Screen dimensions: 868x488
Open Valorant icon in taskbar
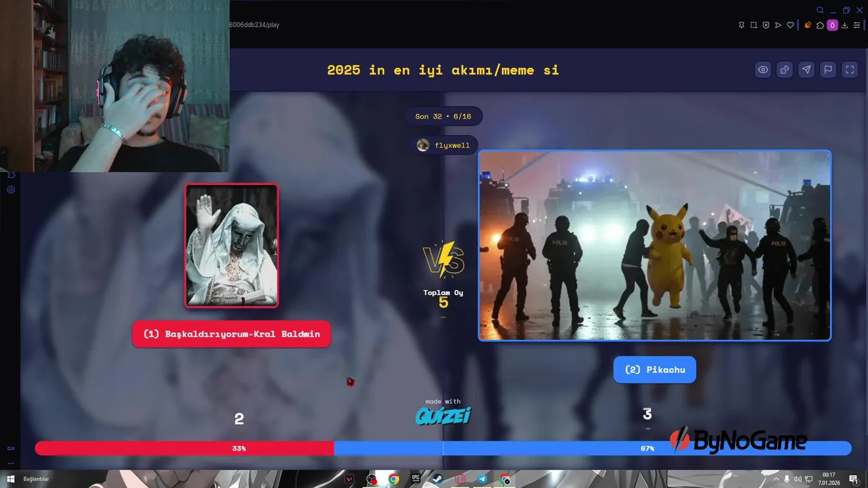(349, 479)
